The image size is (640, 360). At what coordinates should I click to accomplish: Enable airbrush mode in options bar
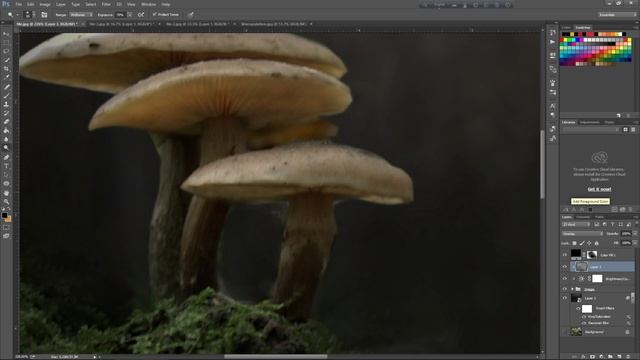(x=141, y=15)
